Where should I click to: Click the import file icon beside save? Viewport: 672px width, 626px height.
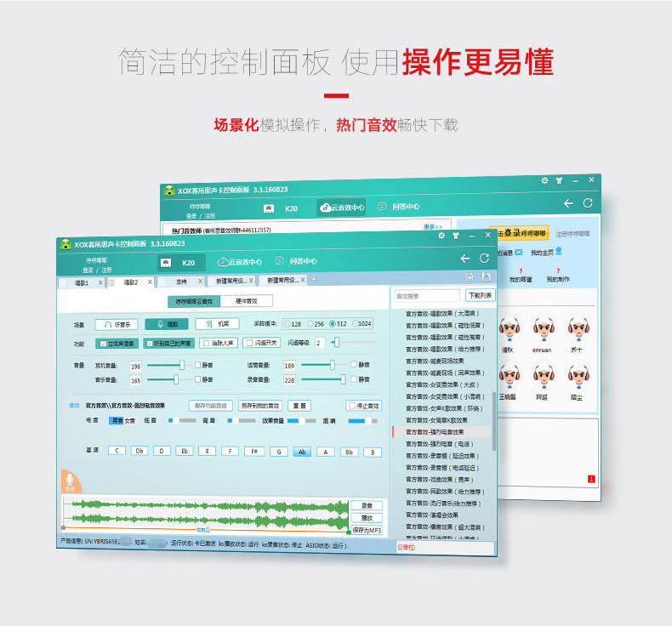470,276
